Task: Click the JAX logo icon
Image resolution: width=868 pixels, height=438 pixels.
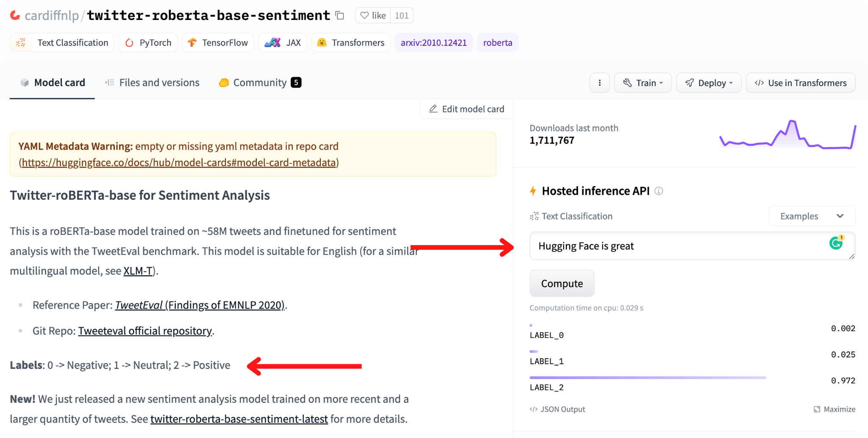Action: (273, 42)
